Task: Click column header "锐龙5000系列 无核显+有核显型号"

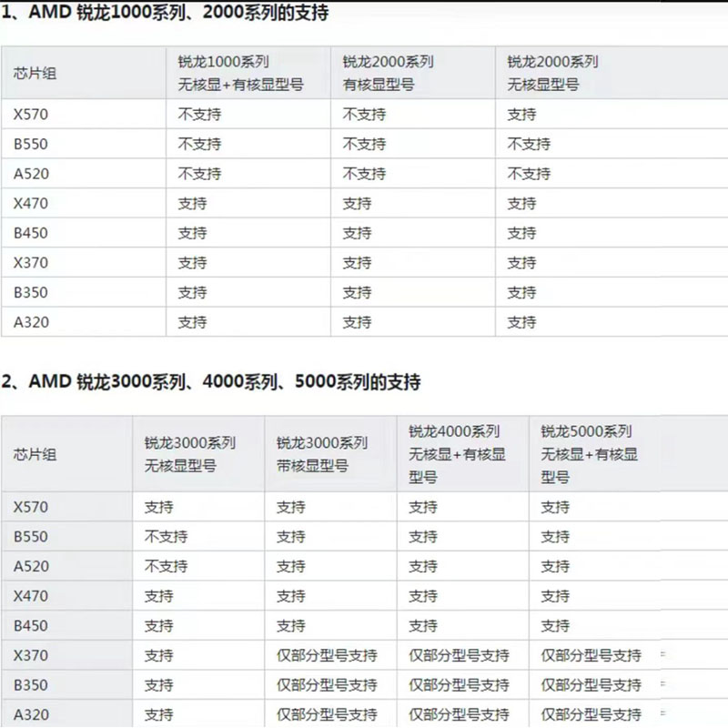Action: pyautogui.click(x=589, y=454)
